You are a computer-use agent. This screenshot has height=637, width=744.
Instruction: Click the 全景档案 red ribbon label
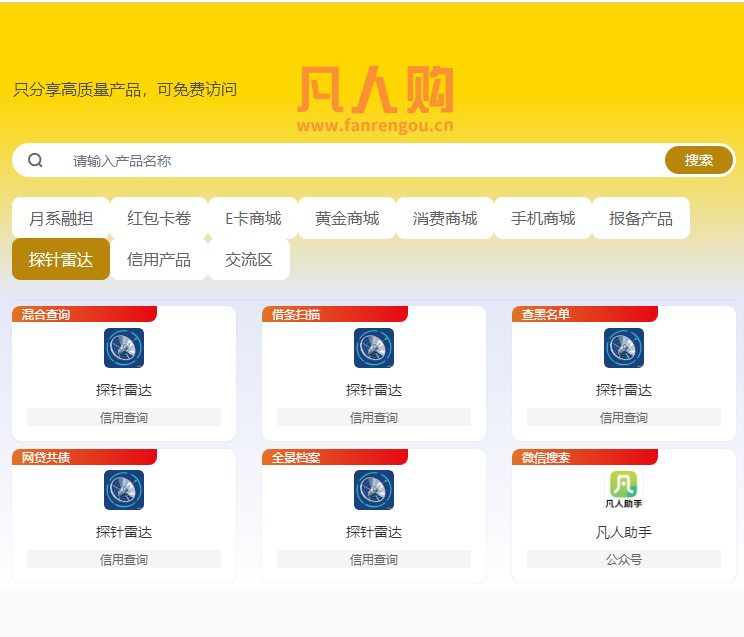(335, 457)
